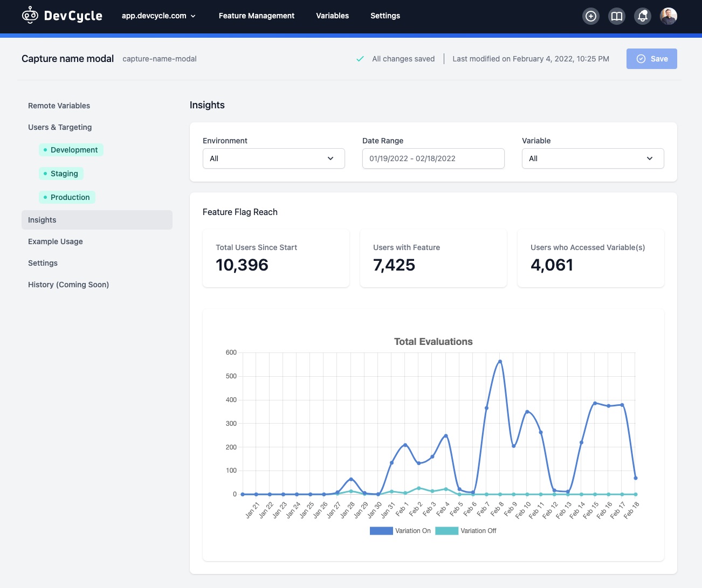Click the plus circle create icon
This screenshot has height=588, width=702.
click(x=591, y=16)
